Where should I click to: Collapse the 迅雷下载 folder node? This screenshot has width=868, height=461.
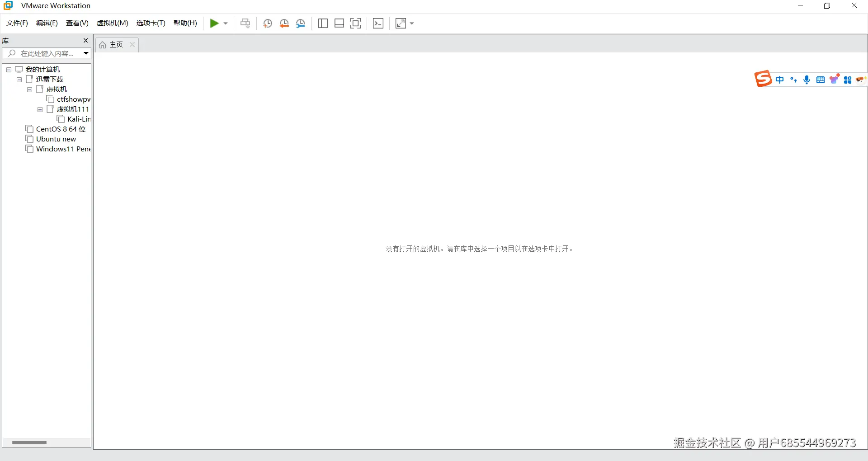(x=19, y=80)
